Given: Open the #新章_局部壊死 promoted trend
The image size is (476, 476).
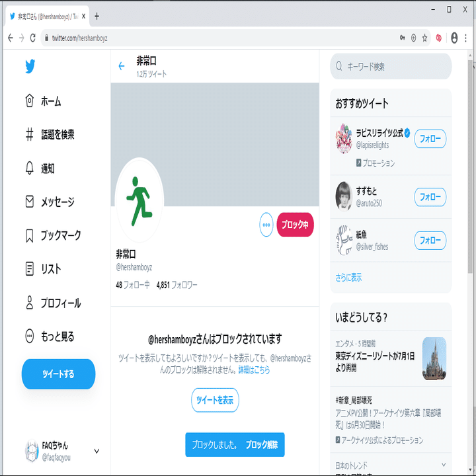Looking at the screenshot, I should pyautogui.click(x=354, y=401).
